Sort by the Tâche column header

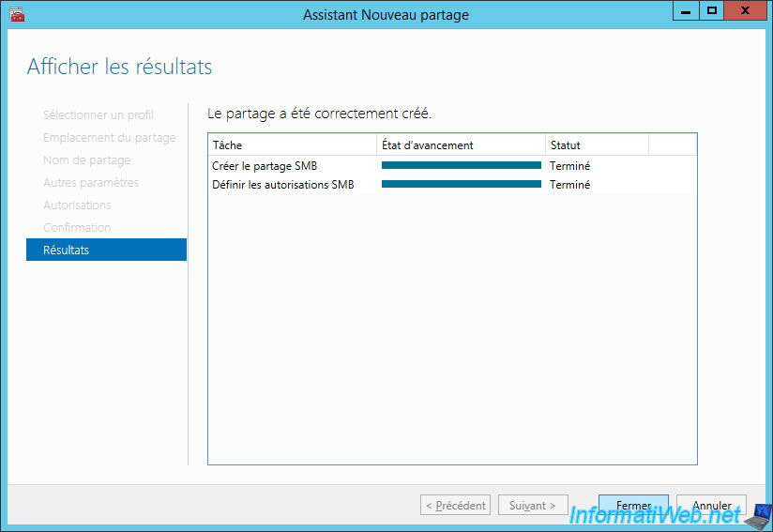(x=293, y=144)
